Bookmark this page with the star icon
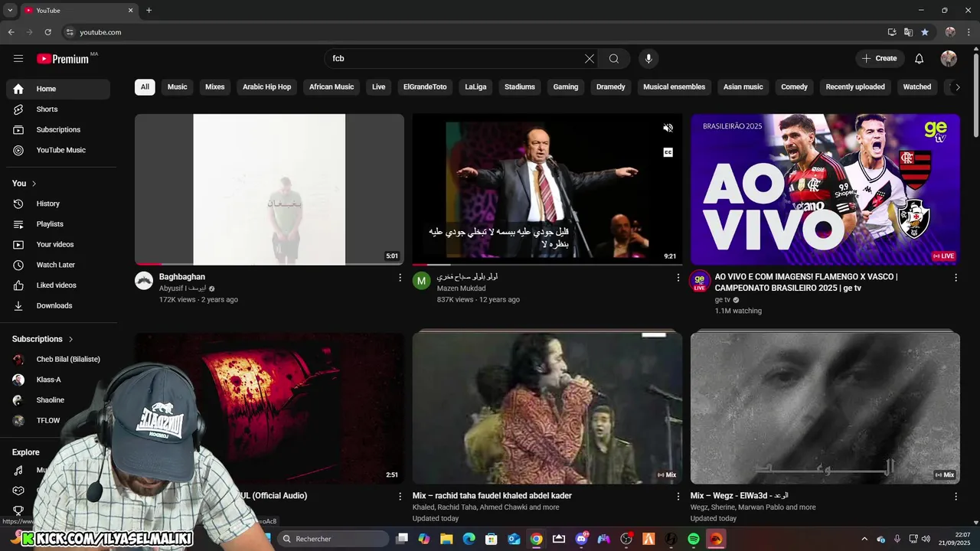 click(x=925, y=32)
